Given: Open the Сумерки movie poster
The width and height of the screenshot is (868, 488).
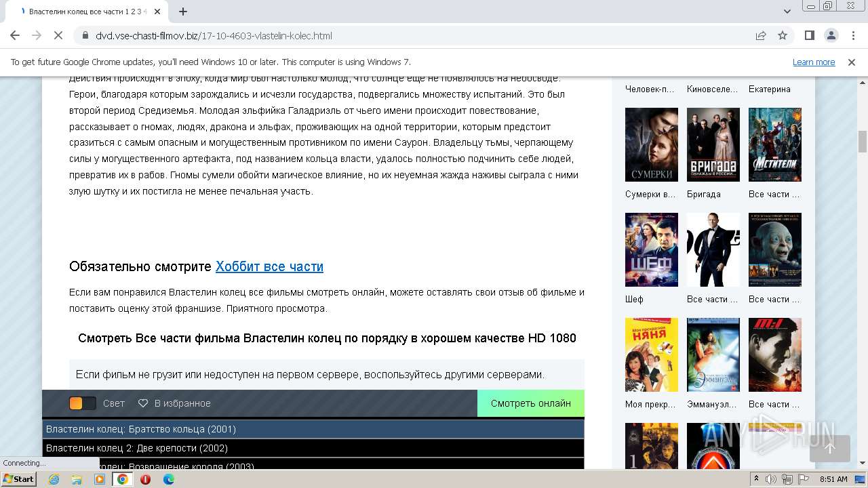Looking at the screenshot, I should tap(652, 144).
